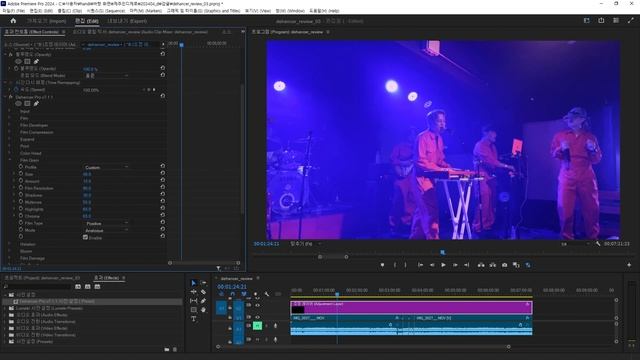Open Comparison View button
The height and width of the screenshot is (360, 640).
[516, 265]
